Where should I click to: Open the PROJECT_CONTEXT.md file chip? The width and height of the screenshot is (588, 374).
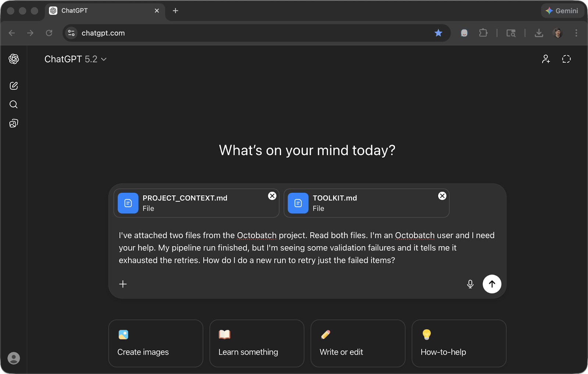pyautogui.click(x=196, y=203)
